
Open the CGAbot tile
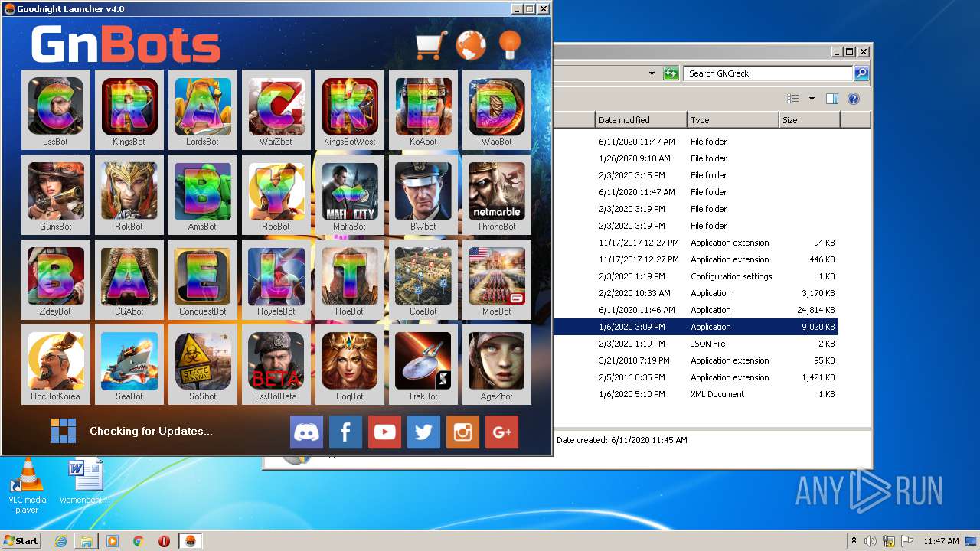point(129,279)
